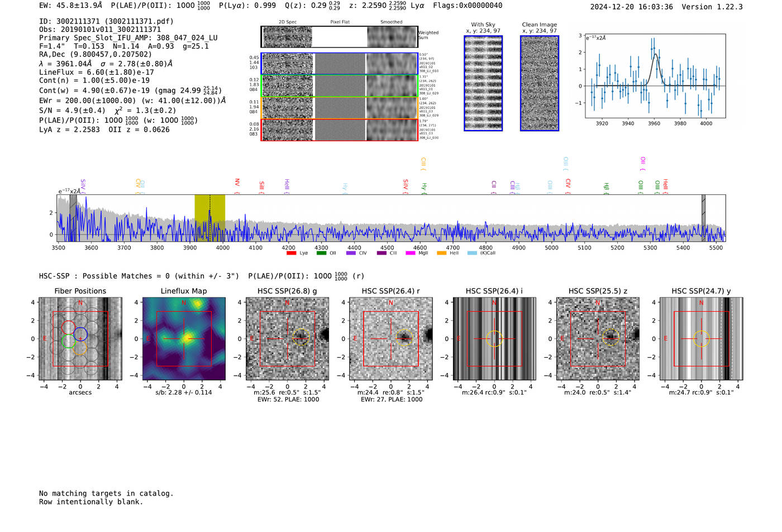Select the HSC SSP(26.4) r cutout

pos(391,339)
